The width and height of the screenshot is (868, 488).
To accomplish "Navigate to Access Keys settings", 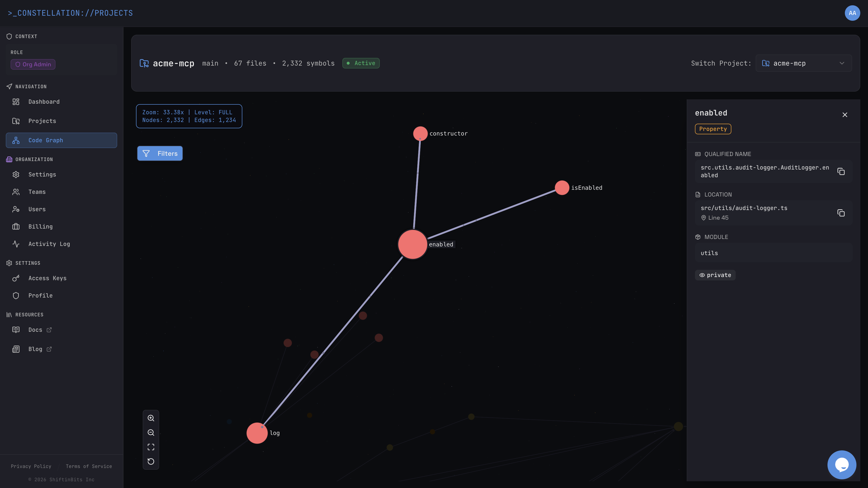I will (x=47, y=278).
